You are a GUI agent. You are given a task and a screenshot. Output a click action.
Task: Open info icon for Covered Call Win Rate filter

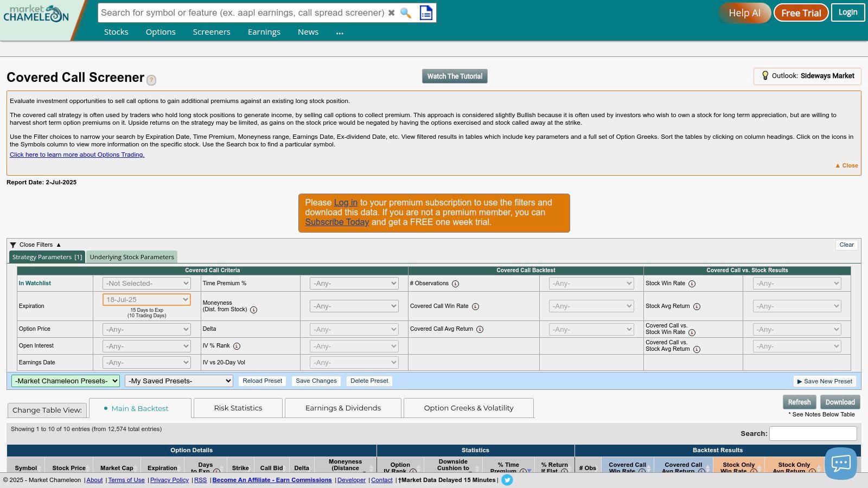pos(475,306)
